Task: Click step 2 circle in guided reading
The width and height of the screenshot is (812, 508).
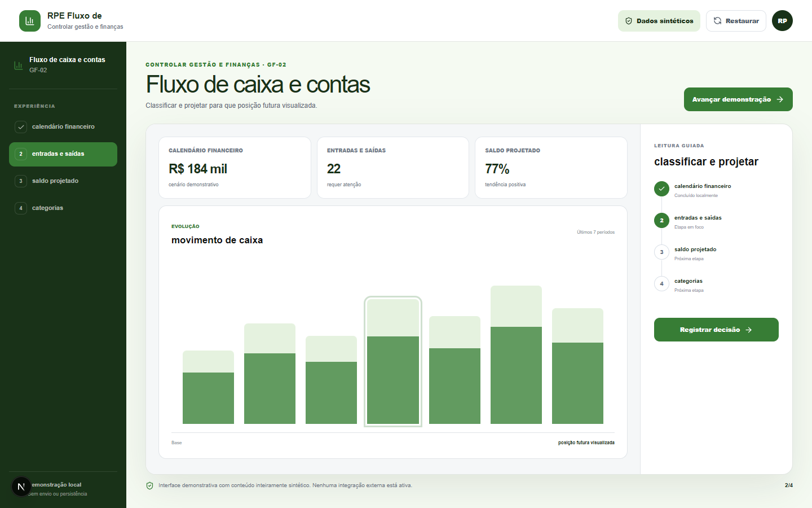Action: 661,220
